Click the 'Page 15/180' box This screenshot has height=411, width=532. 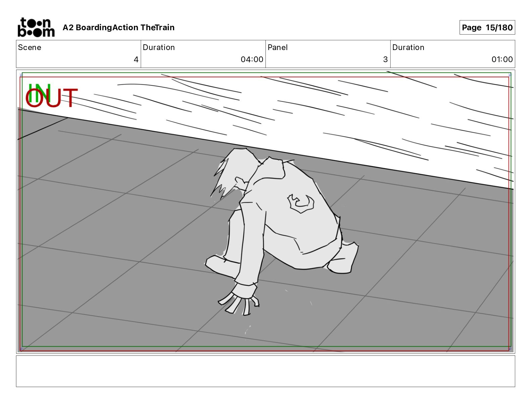[x=487, y=28]
